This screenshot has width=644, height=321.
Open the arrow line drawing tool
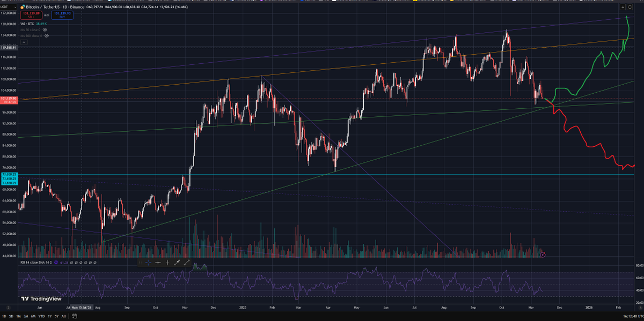pos(177,263)
